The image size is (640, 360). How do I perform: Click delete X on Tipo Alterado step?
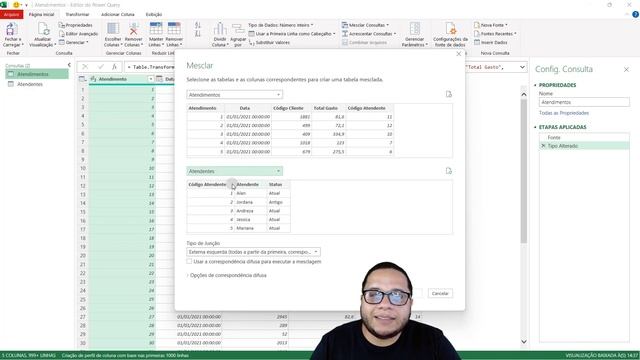pyautogui.click(x=543, y=146)
